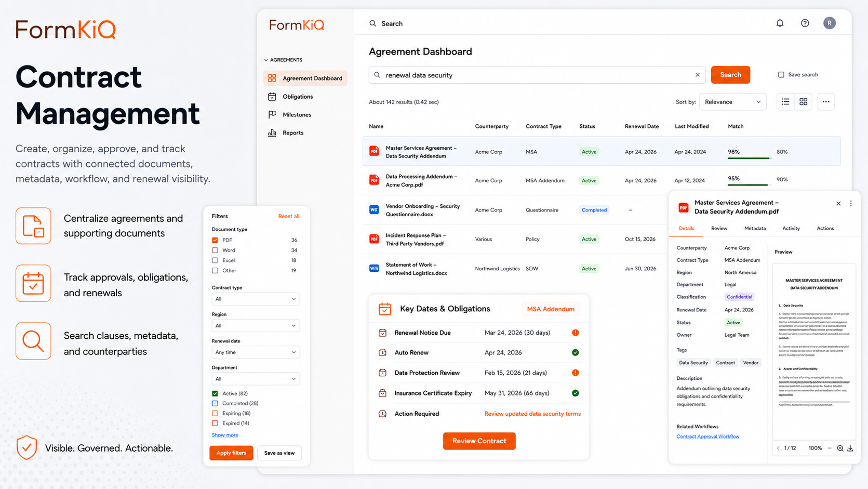Switch to the Actions tab

click(x=825, y=228)
